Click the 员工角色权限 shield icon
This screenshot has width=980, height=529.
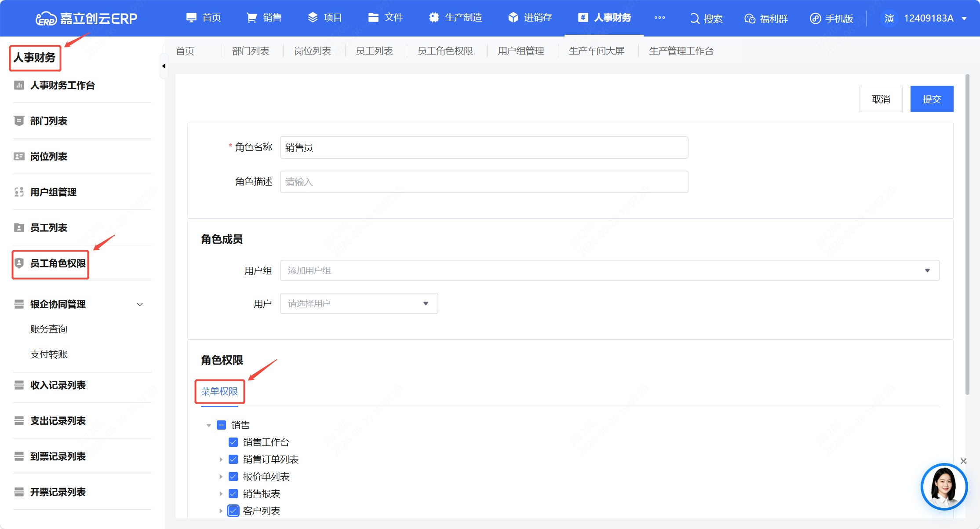click(x=19, y=263)
